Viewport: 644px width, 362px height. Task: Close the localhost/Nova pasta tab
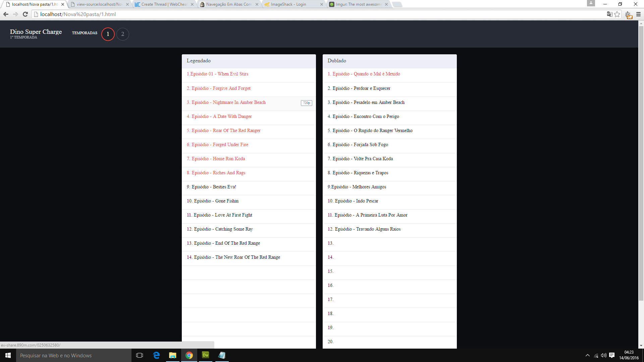point(63,4)
